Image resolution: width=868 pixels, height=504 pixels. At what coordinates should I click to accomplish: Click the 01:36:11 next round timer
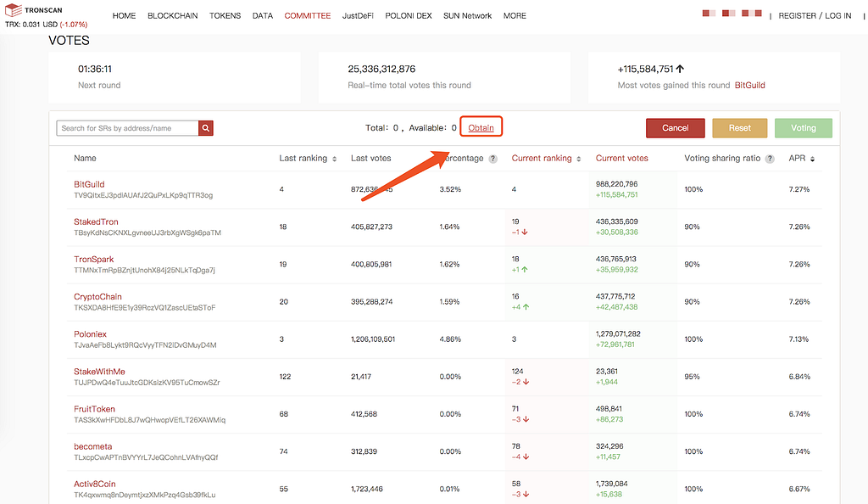[95, 70]
